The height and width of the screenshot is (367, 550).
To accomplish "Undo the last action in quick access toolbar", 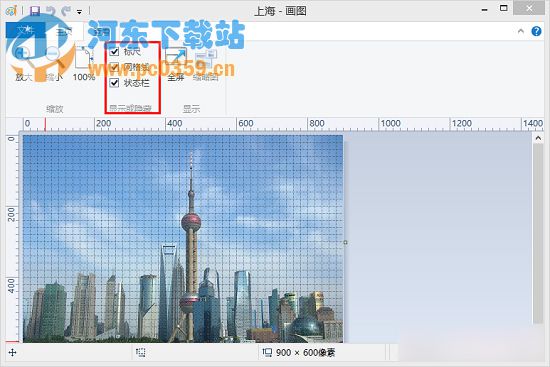I will [51, 11].
